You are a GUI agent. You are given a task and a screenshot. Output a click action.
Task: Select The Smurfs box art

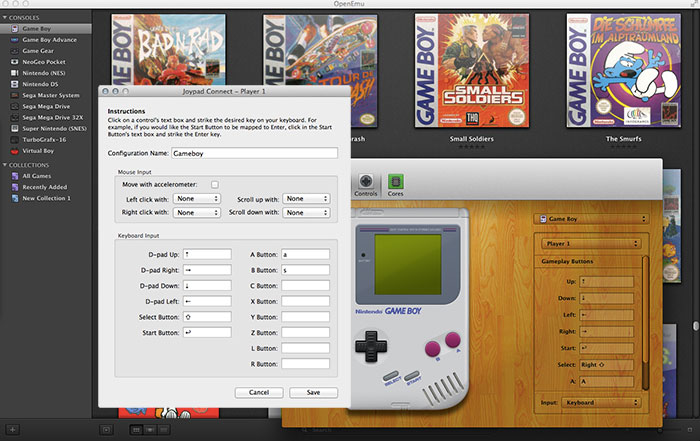[624, 71]
